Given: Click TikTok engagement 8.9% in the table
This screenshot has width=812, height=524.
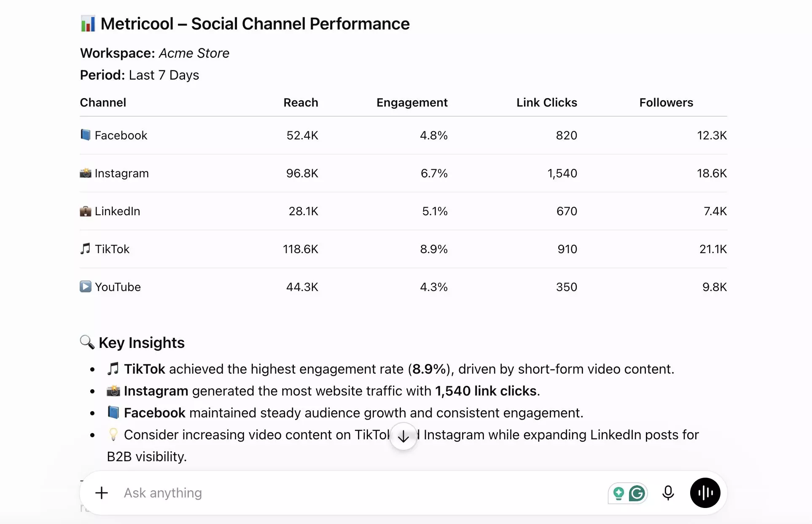Looking at the screenshot, I should pos(434,249).
